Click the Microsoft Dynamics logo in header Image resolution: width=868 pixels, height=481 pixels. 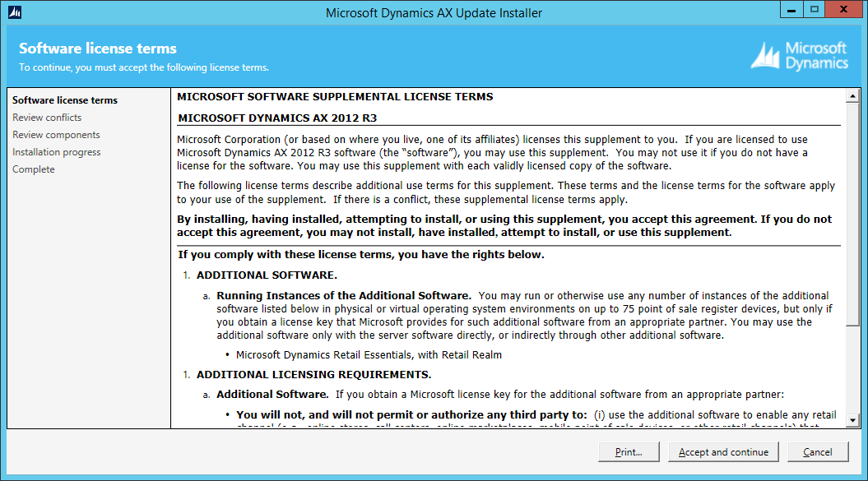coord(799,56)
